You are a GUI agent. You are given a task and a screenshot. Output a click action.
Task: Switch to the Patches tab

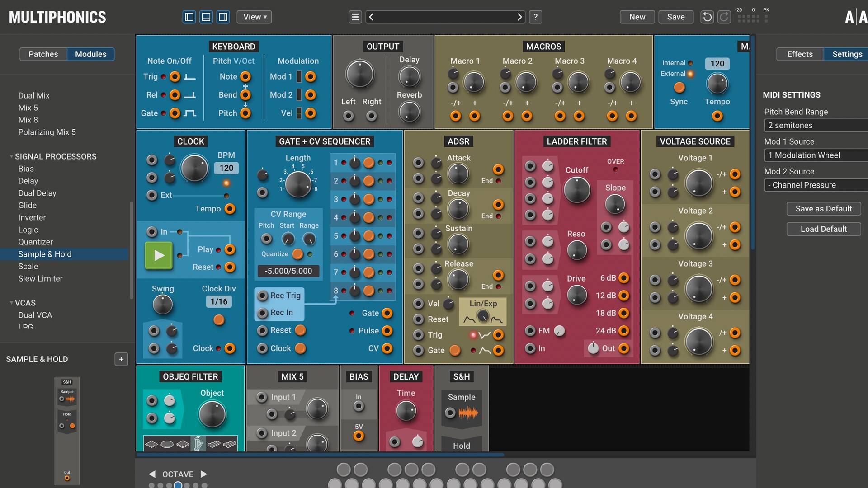pyautogui.click(x=43, y=54)
